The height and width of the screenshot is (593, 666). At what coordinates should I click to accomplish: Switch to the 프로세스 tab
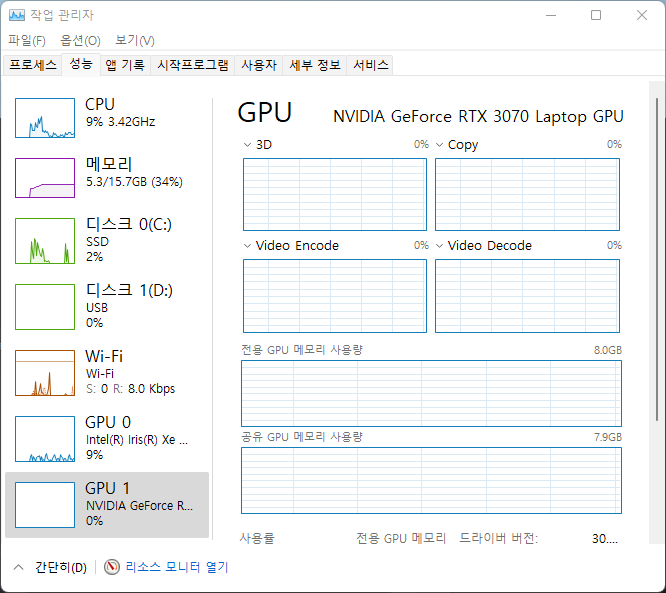pyautogui.click(x=33, y=65)
